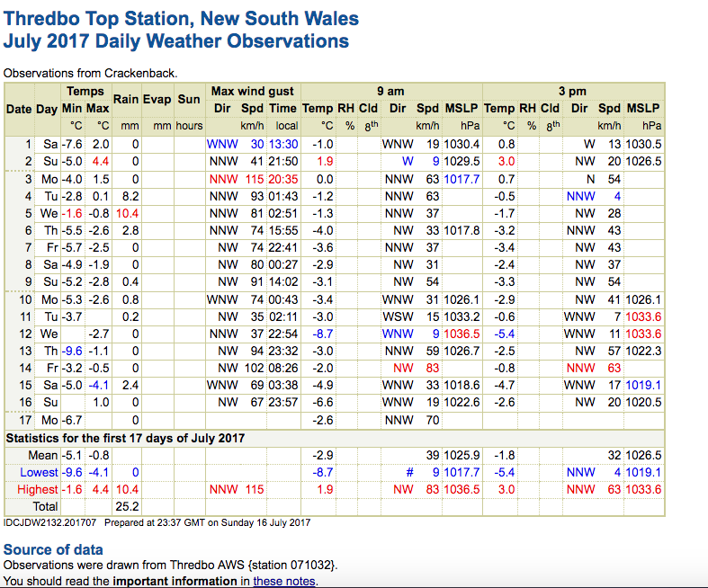Click the blue # symbol in Lowest row
The height and width of the screenshot is (588, 708).
pos(409,472)
